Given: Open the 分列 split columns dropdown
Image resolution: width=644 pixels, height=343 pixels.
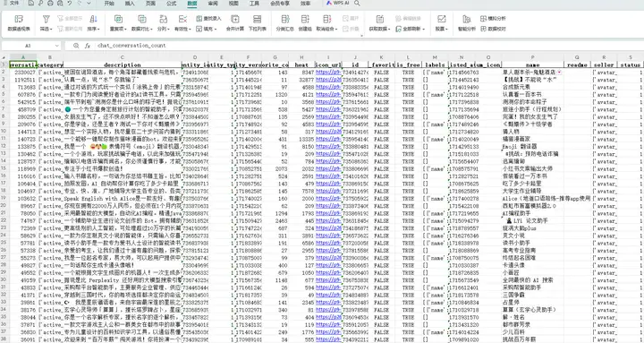Looking at the screenshot, I should pos(163,30).
